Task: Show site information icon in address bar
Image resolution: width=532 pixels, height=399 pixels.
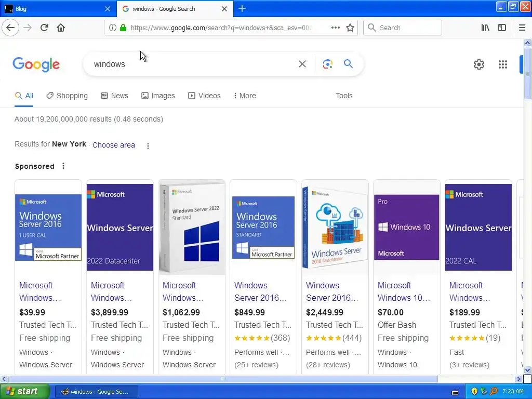Action: (112, 28)
